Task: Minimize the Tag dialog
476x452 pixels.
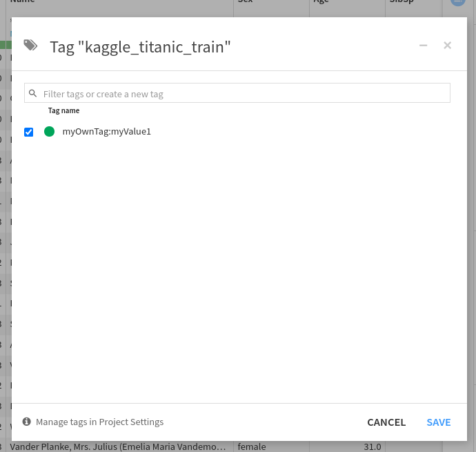Action: tap(423, 46)
